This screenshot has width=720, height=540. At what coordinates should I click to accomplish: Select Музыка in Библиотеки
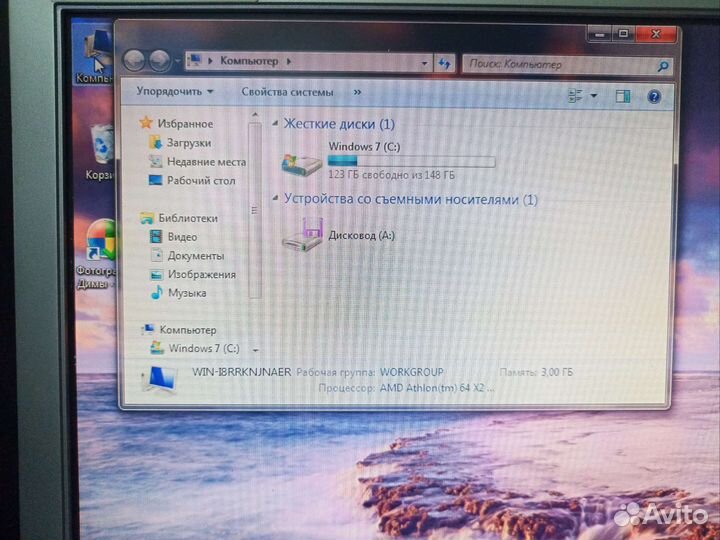pyautogui.click(x=187, y=292)
